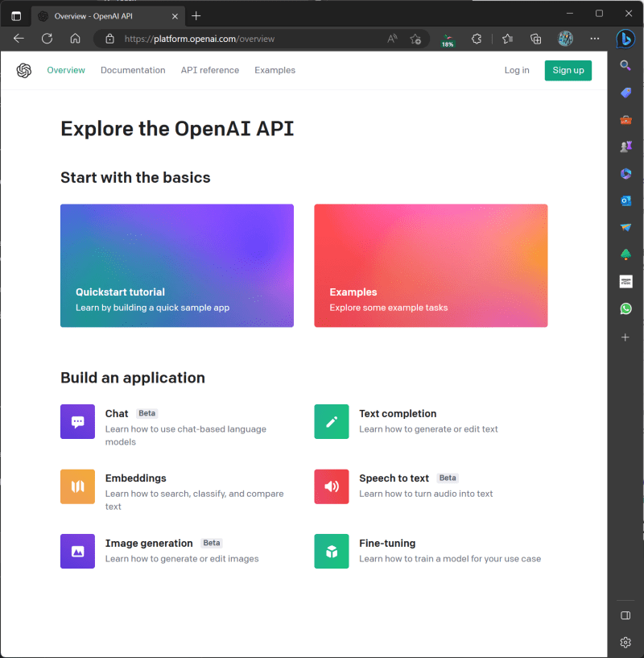Open the Read aloud icon in address bar
644x658 pixels.
coord(392,39)
